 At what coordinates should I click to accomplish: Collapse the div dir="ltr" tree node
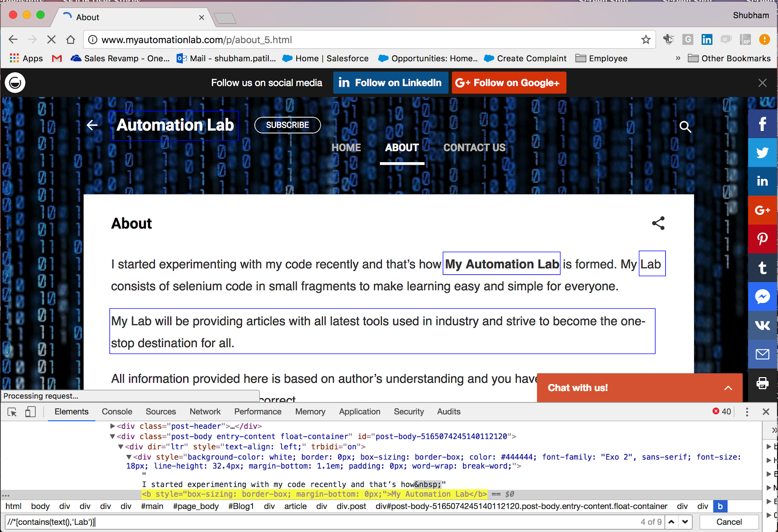pyautogui.click(x=121, y=447)
